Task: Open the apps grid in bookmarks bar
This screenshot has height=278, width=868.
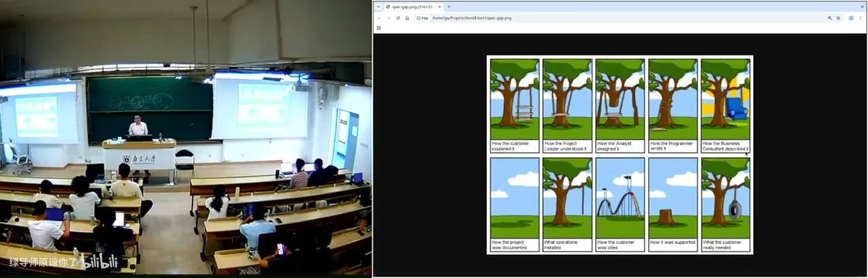Action: [379, 28]
